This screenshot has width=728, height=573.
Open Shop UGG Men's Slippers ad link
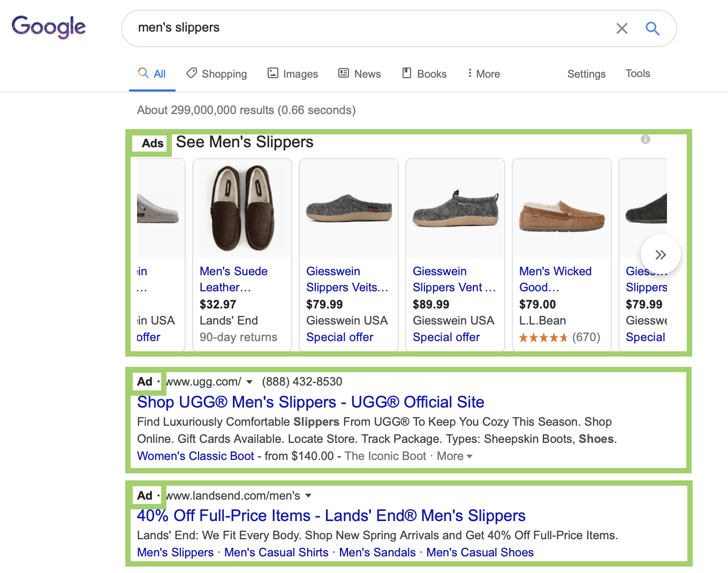[310, 402]
